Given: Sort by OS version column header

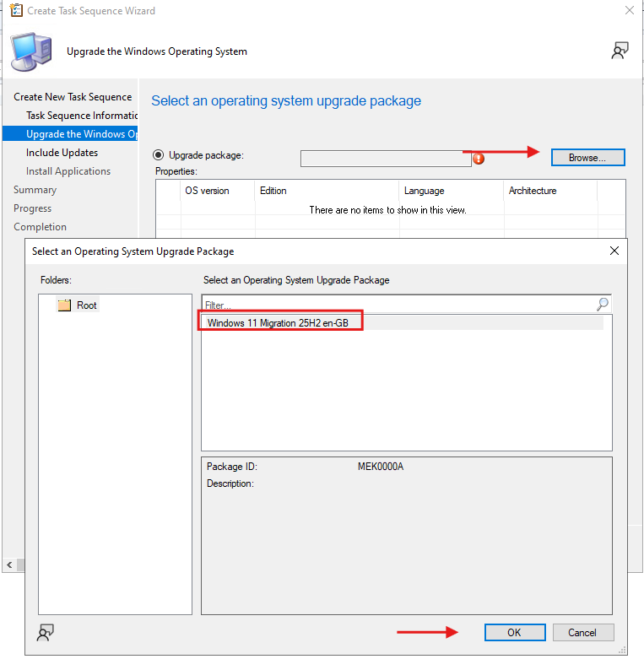Looking at the screenshot, I should tap(208, 191).
